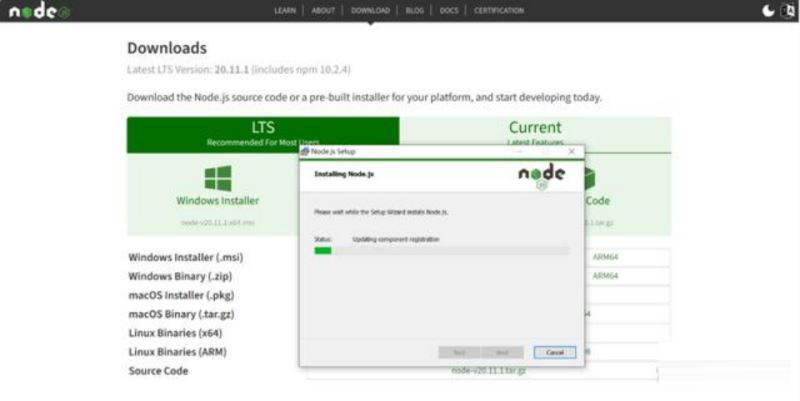
Task: Click the Source Code row label
Action: click(x=158, y=370)
